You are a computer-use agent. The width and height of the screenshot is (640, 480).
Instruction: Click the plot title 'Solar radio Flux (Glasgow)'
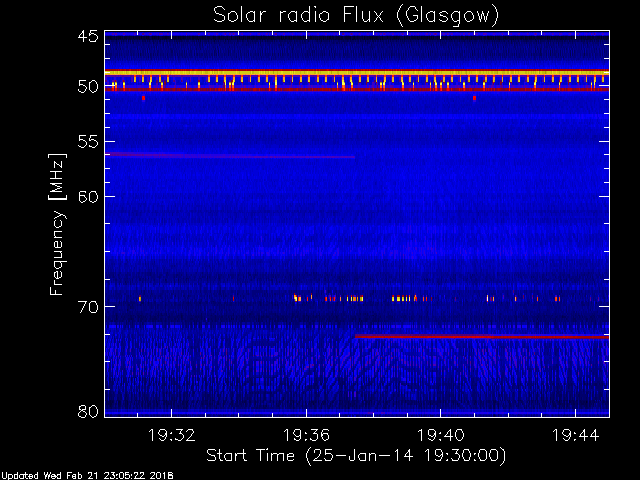(356, 16)
